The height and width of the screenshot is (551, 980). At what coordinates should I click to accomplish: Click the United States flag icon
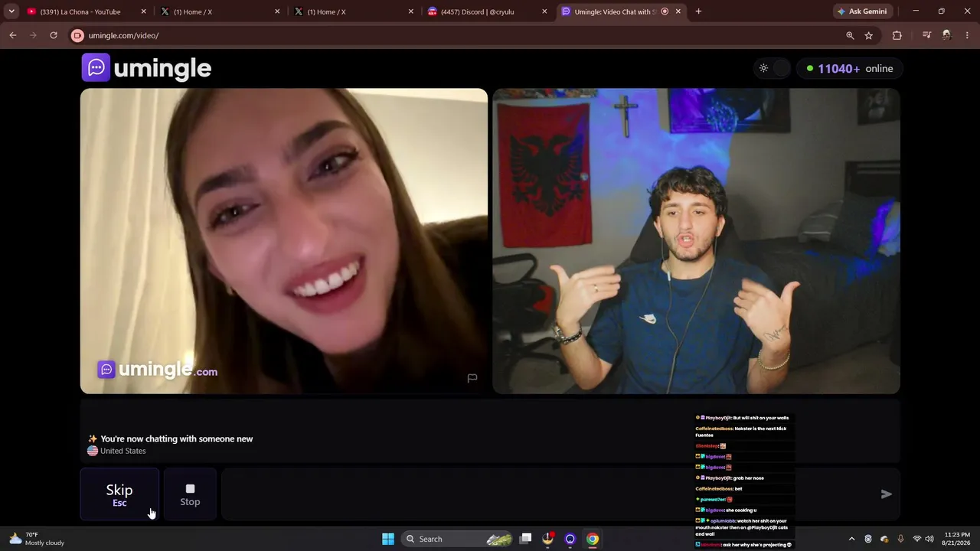pos(93,451)
